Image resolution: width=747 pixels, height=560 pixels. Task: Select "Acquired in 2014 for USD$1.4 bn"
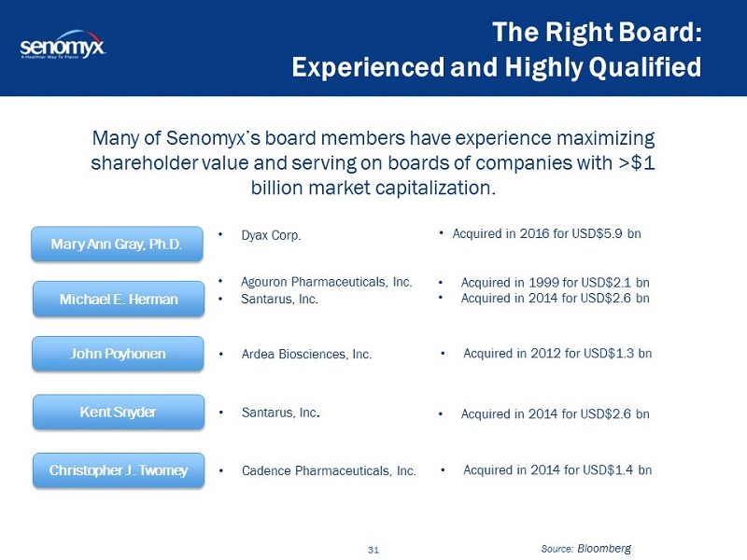pyautogui.click(x=557, y=469)
